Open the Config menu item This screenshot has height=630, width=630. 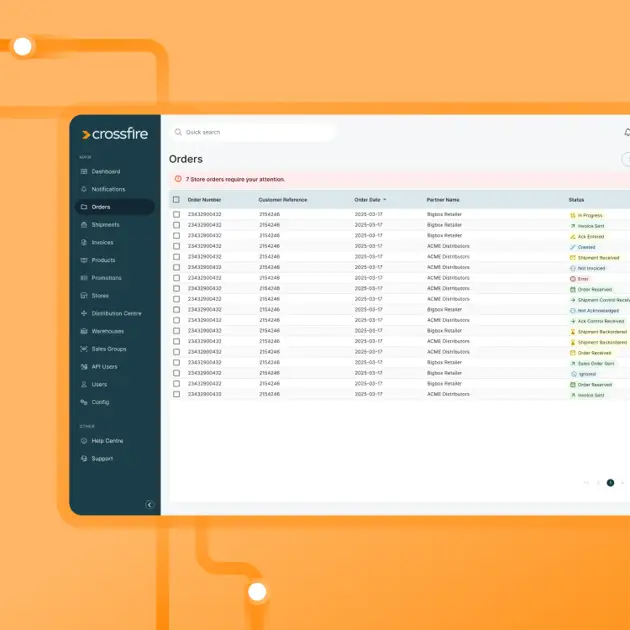pos(100,402)
